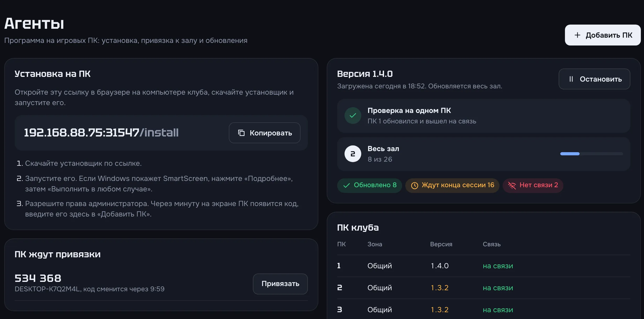This screenshot has height=319, width=644.
Task: Click the Привязать button for DESKTOP-K7Q2M4L
Action: pyautogui.click(x=280, y=284)
